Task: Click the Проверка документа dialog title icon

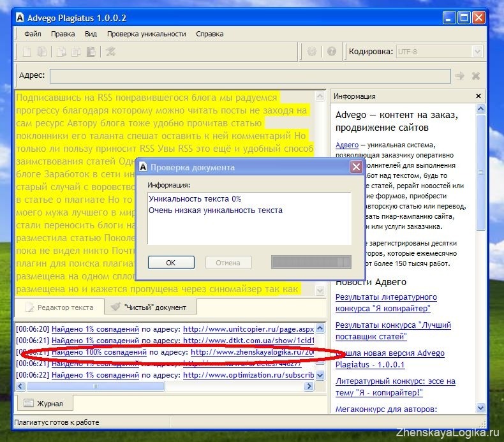Action: (144, 167)
